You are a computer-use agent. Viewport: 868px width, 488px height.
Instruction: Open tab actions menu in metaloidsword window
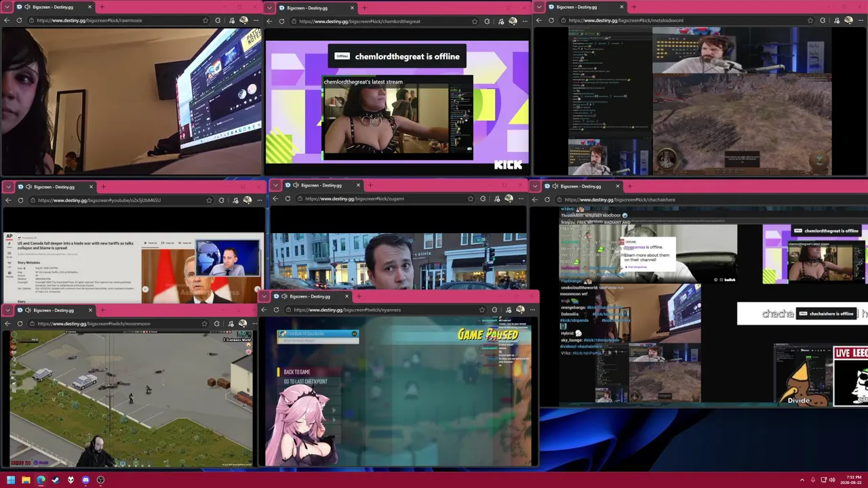[x=538, y=7]
